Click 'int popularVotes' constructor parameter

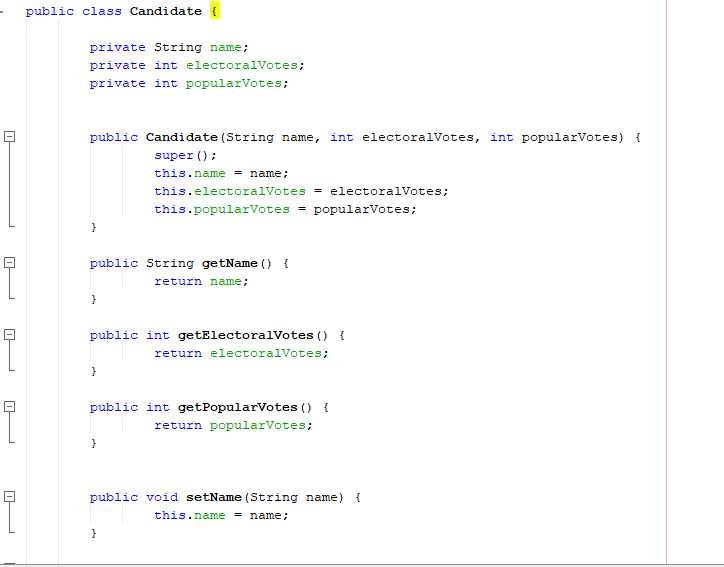(554, 138)
